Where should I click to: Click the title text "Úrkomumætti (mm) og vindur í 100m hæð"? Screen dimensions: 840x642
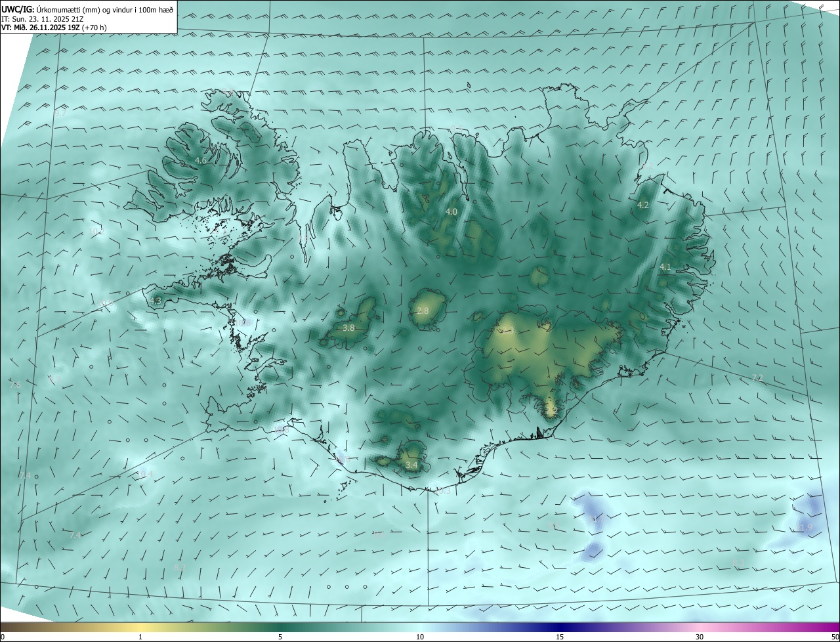tap(104, 9)
